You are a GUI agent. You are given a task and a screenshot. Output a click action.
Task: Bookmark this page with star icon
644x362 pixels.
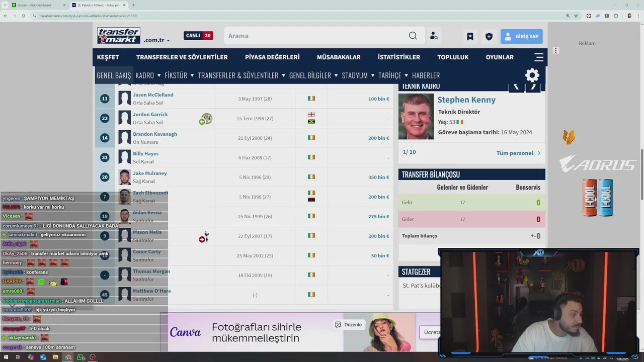pos(576,16)
